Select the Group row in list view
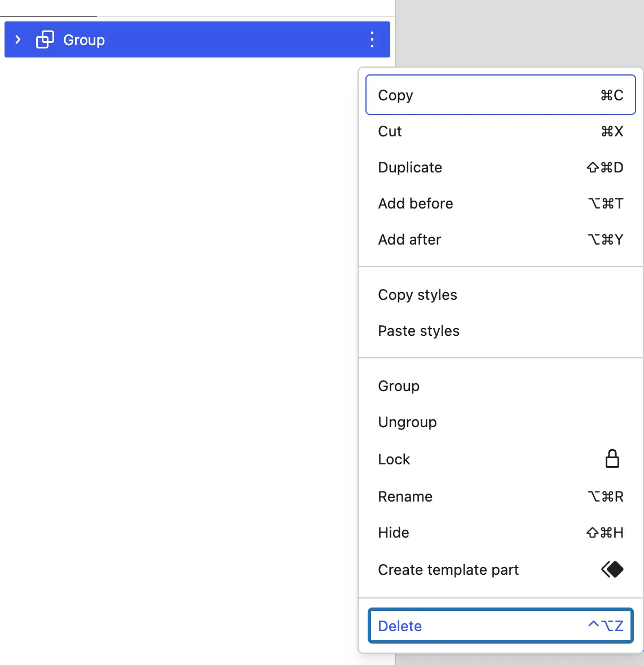Viewport: 644px width, 665px height. pos(197,39)
